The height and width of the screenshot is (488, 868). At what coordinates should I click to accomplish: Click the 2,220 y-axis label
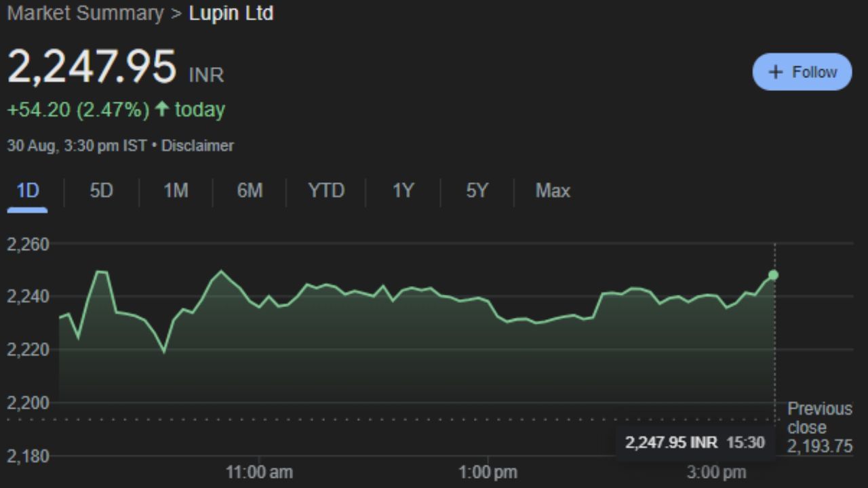coord(28,350)
